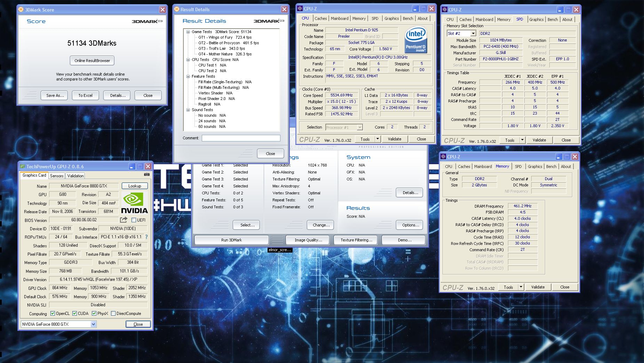Collapse the Sound Tests tree node
644x363 pixels.
188,110
